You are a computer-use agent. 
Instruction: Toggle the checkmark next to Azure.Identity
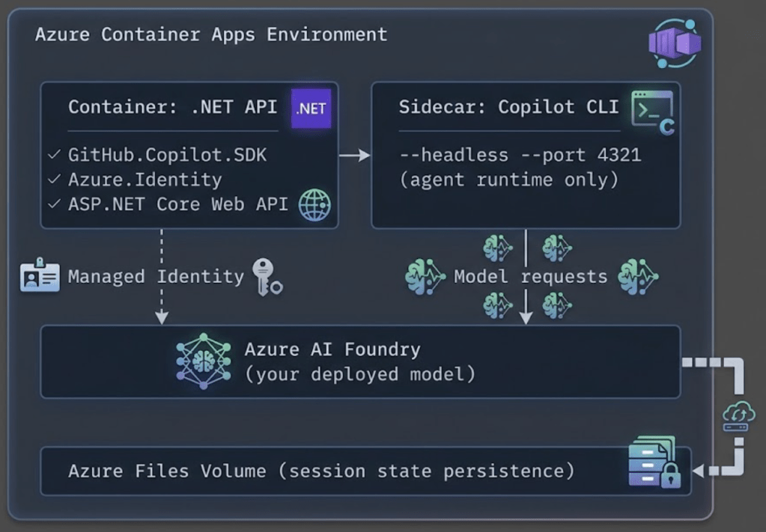[x=54, y=180]
